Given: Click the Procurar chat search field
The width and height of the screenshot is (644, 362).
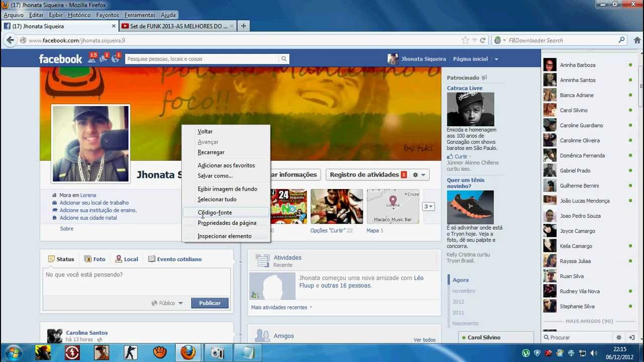Looking at the screenshot, I should tap(579, 337).
